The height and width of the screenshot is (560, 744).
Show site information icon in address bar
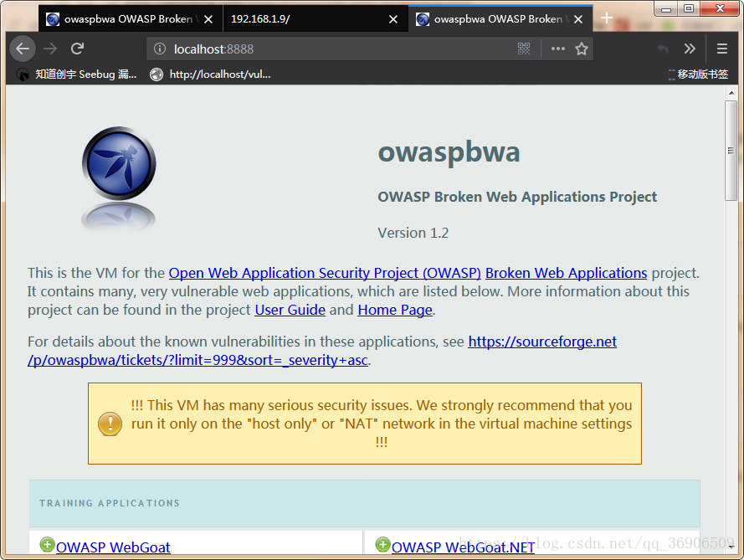[x=160, y=49]
